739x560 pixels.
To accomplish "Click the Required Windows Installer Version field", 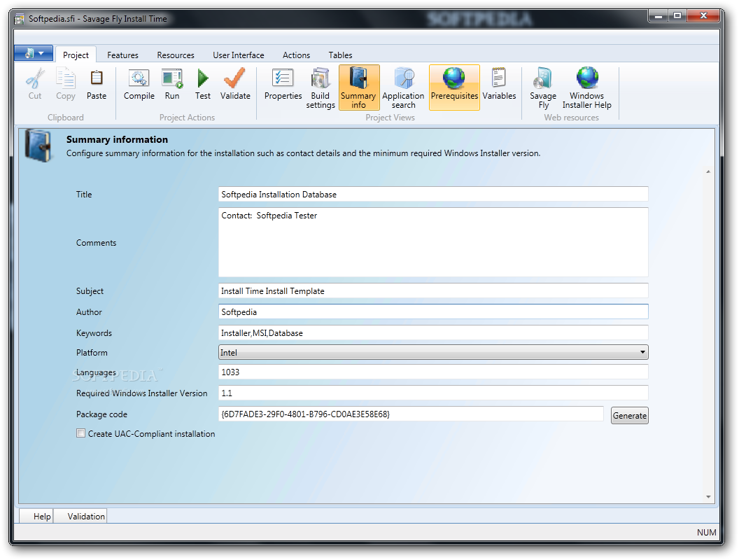I will (x=433, y=393).
